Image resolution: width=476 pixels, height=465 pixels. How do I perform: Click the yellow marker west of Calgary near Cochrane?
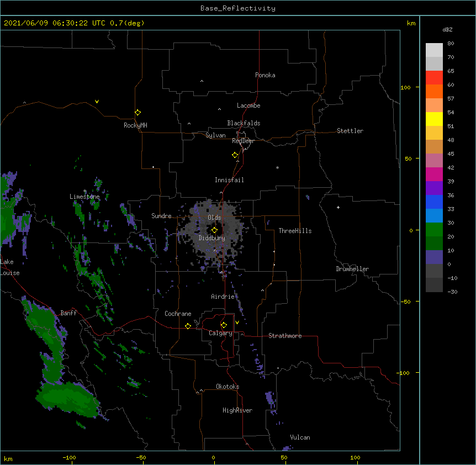pyautogui.click(x=188, y=326)
